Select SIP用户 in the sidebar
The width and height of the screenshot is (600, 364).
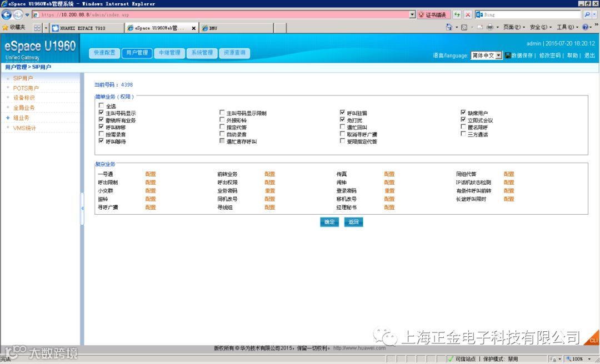(x=23, y=78)
